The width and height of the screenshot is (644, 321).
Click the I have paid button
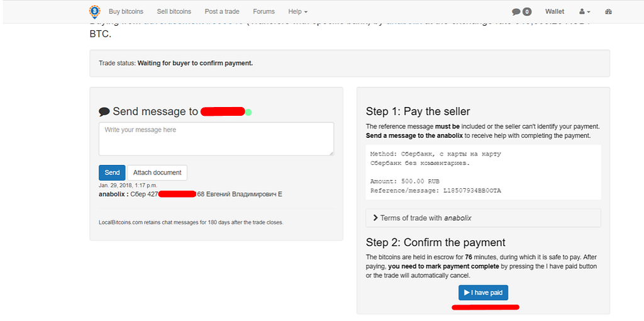click(484, 293)
